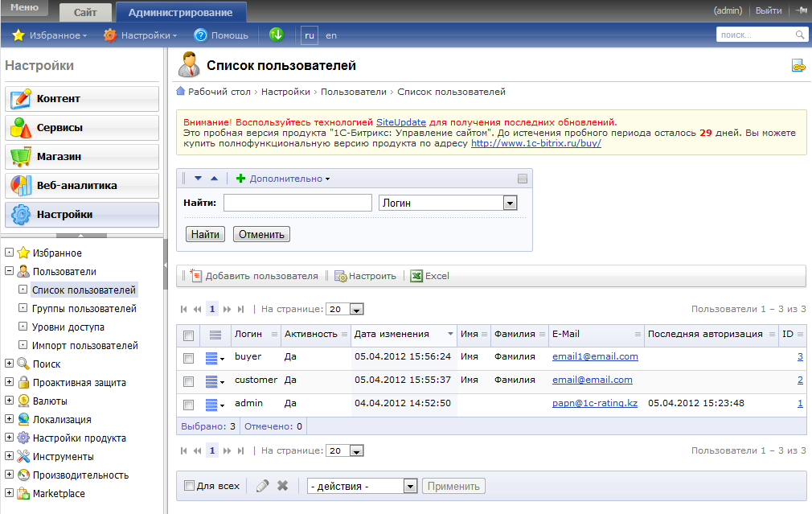Expand the "Проактивная защита" tree node
812x514 pixels.
click(x=10, y=383)
